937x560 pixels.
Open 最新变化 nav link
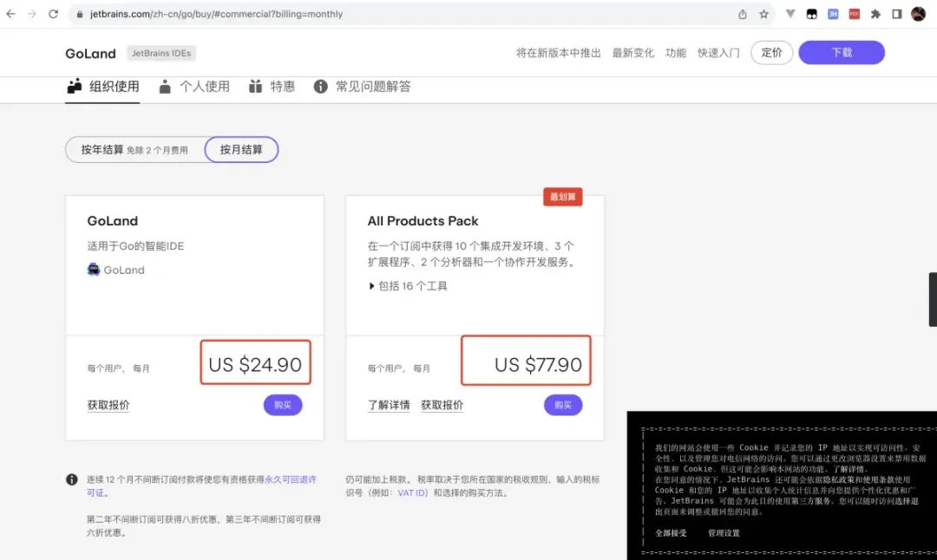[x=632, y=53]
